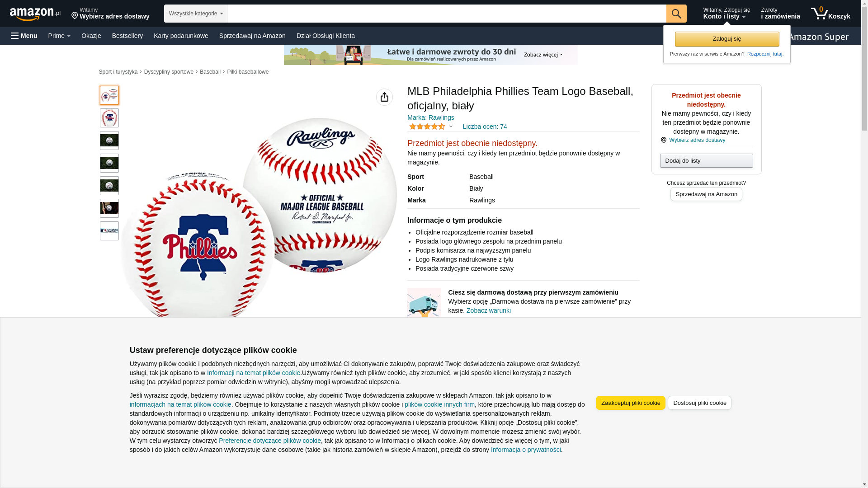Go to Amazon.pl home logo
Viewport: 868px width, 488px height.
click(x=35, y=14)
